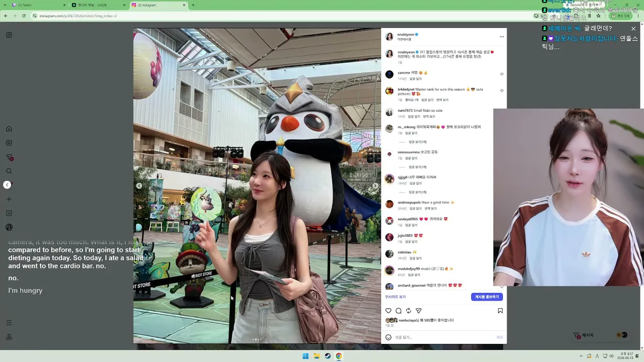Open the Instagram logo in left sidebar
Image resolution: width=644 pixels, height=362 pixels.
click(9, 35)
